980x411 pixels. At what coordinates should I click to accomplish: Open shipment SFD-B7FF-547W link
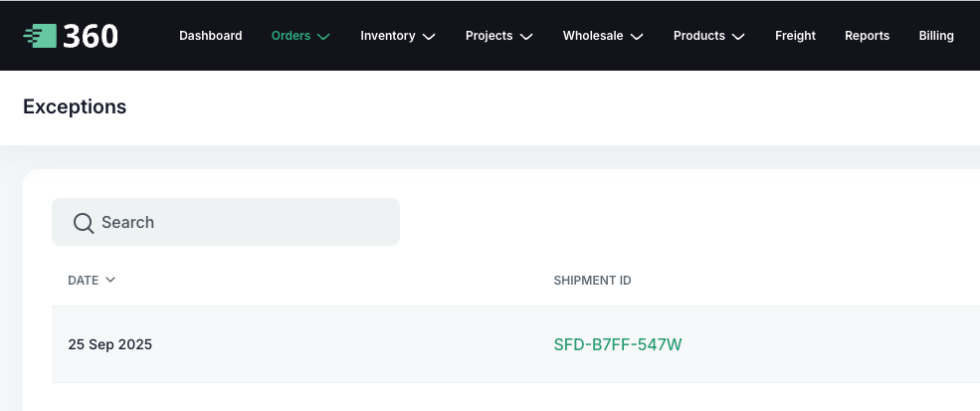click(617, 345)
